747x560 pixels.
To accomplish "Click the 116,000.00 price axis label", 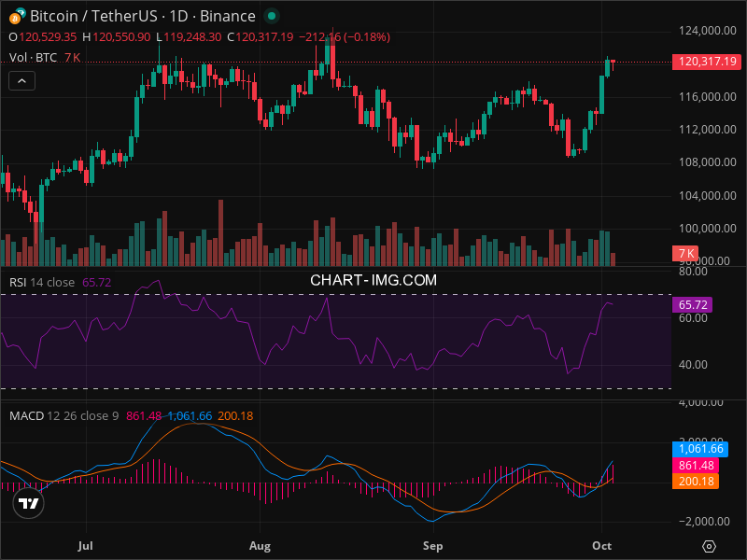I will [x=701, y=97].
